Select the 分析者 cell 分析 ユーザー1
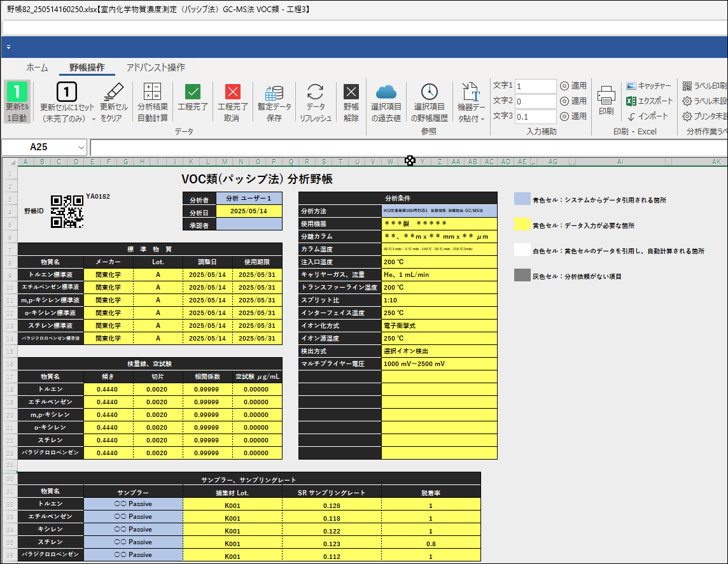Viewport: 728px width, 564px height. pyautogui.click(x=249, y=199)
